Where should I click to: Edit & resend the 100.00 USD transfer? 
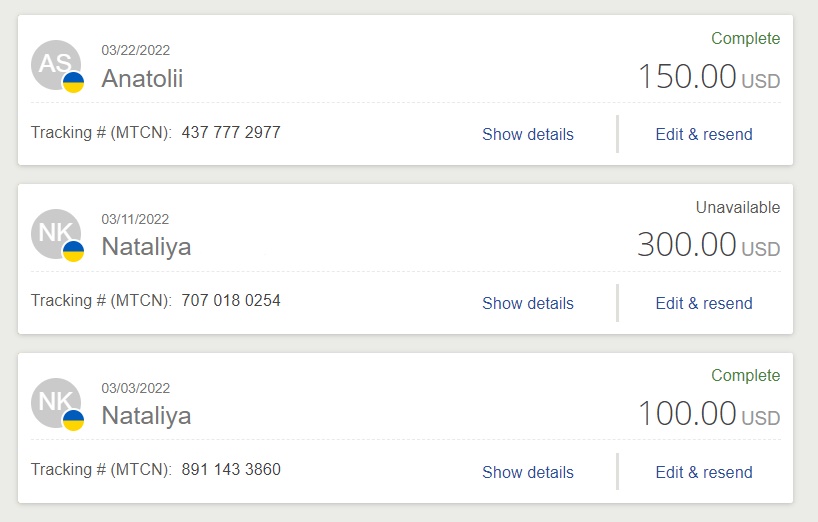coord(704,472)
